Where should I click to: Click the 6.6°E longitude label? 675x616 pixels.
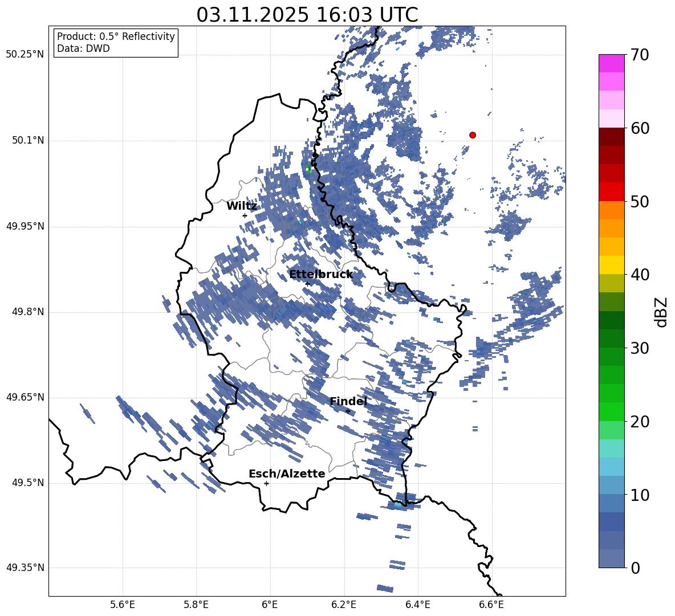click(x=491, y=605)
